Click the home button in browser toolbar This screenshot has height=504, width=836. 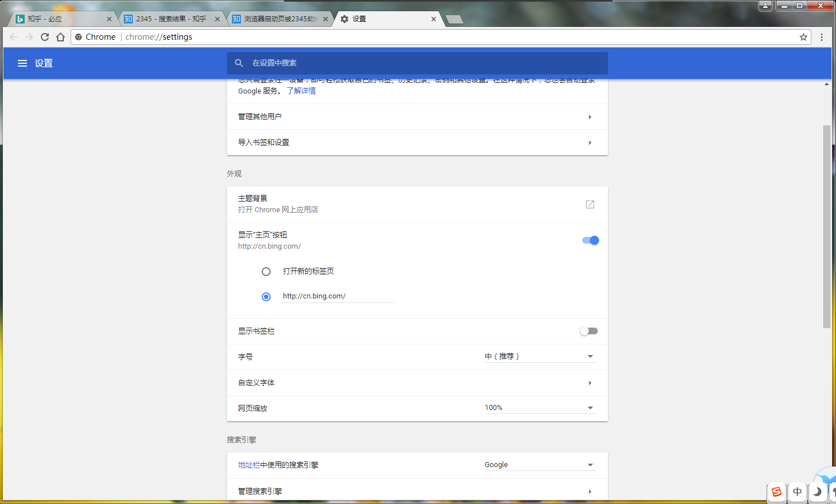point(60,37)
